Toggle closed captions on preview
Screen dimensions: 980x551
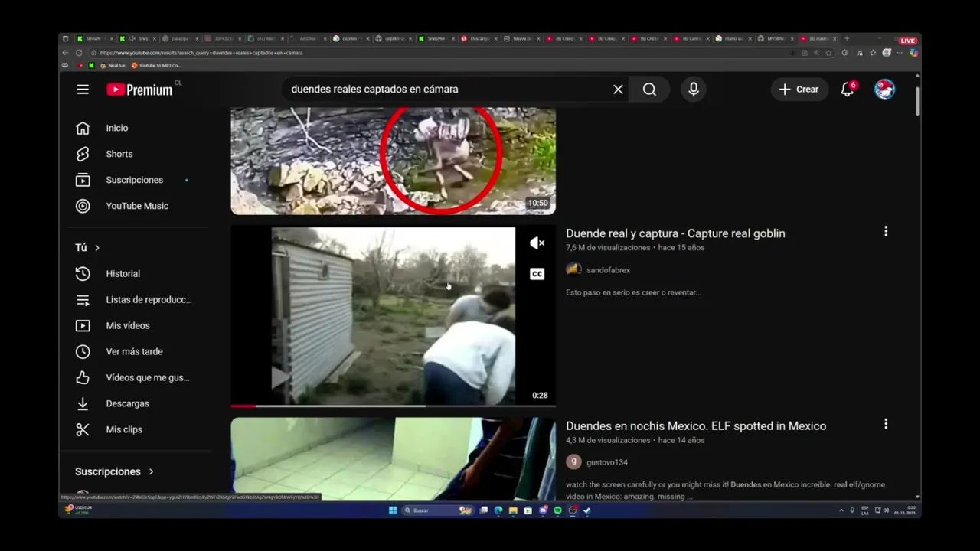537,274
